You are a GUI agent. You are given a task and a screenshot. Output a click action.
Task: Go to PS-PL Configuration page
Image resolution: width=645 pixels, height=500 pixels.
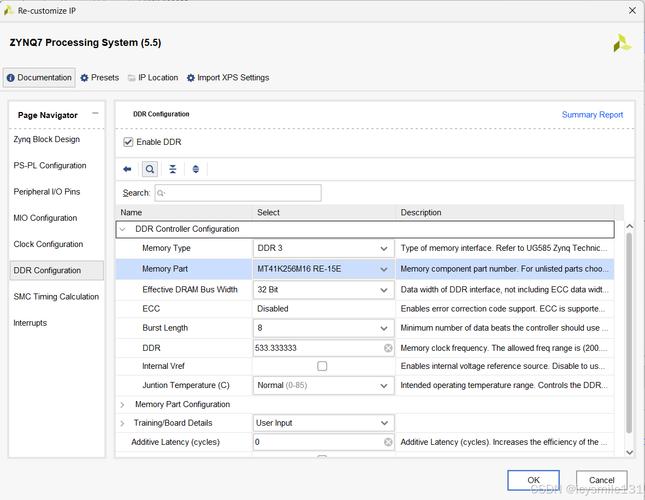50,166
